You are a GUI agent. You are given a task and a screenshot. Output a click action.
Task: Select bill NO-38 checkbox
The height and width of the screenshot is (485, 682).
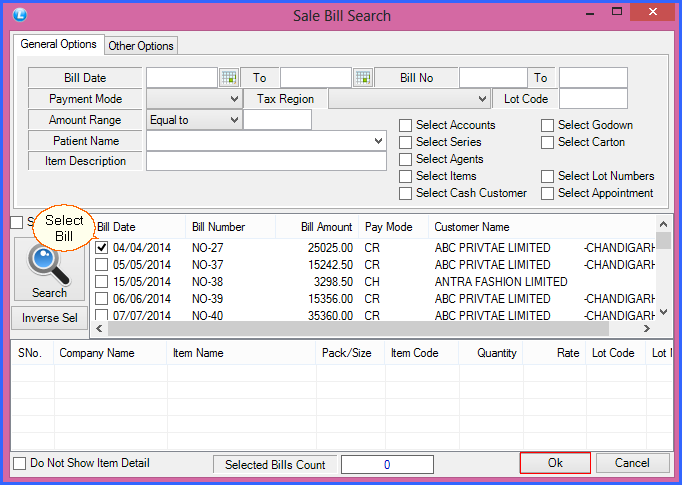(101, 281)
